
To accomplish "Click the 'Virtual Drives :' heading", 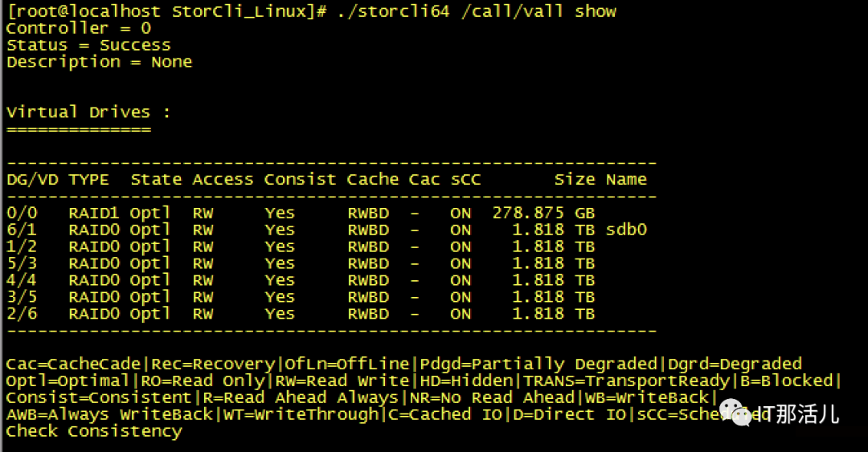I will point(88,112).
